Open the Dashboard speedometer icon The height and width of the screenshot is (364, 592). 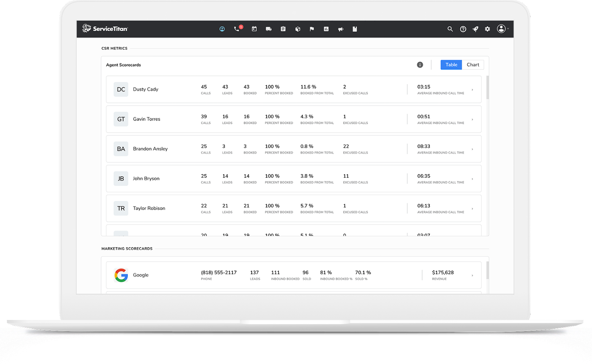tap(222, 29)
